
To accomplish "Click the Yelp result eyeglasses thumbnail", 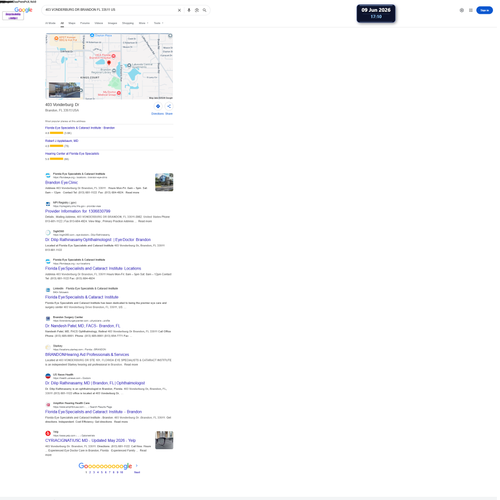I will coord(164,440).
